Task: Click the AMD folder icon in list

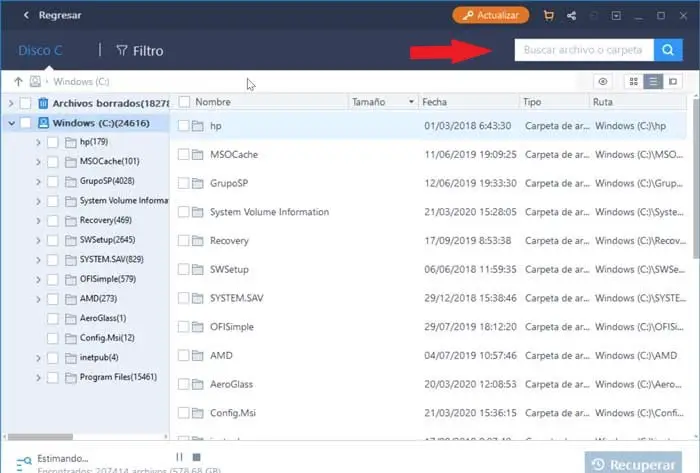Action: click(198, 356)
